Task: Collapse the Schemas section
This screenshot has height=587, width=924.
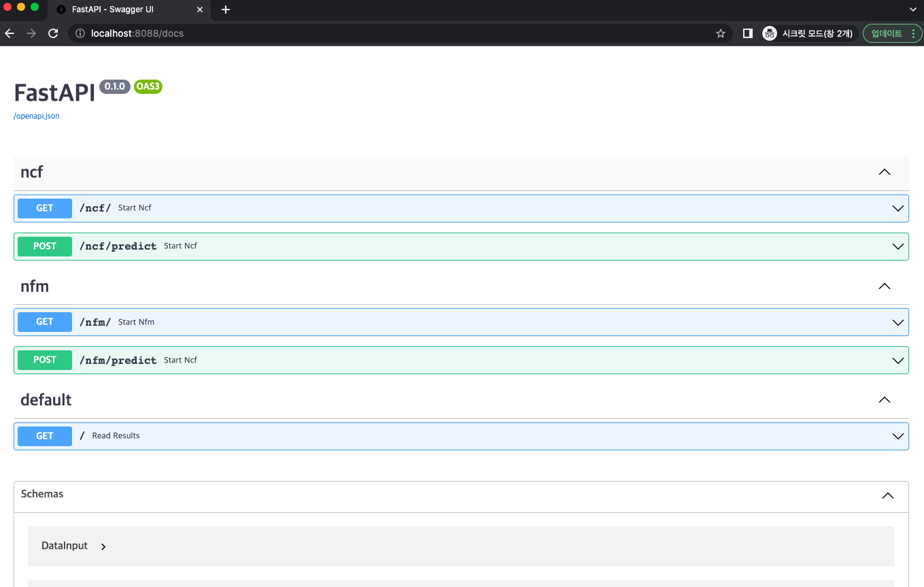Action: click(x=887, y=496)
